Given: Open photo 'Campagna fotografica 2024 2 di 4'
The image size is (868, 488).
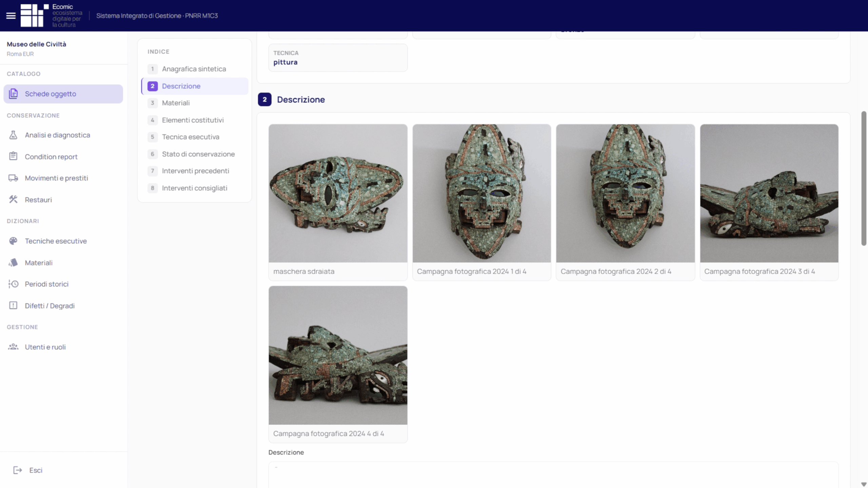Looking at the screenshot, I should tap(626, 193).
